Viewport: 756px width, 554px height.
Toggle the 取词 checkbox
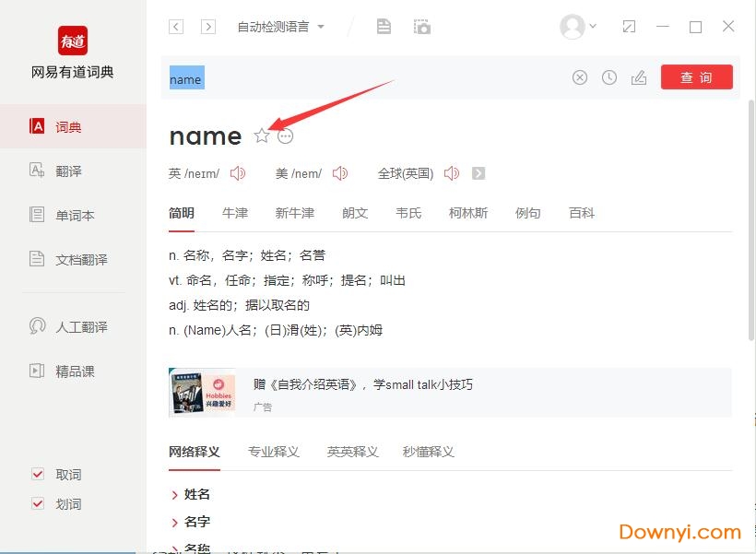38,475
